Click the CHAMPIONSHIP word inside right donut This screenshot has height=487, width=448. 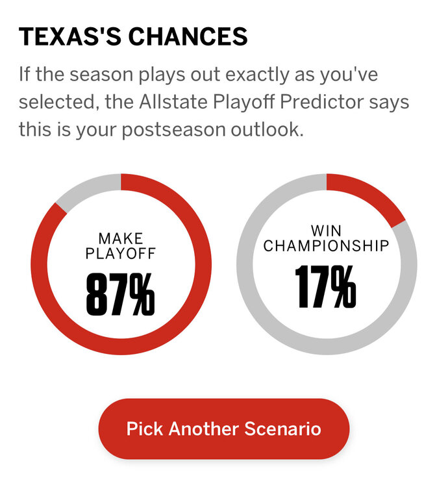(327, 246)
